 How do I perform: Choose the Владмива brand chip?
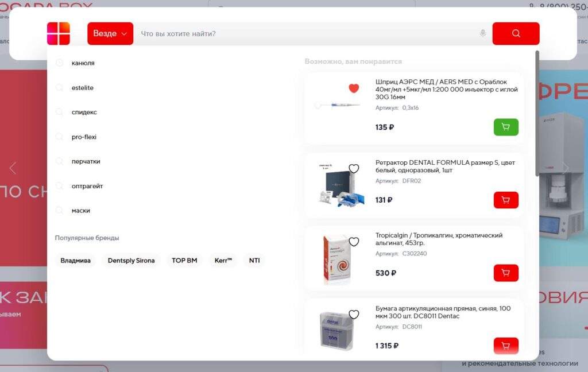tap(75, 260)
